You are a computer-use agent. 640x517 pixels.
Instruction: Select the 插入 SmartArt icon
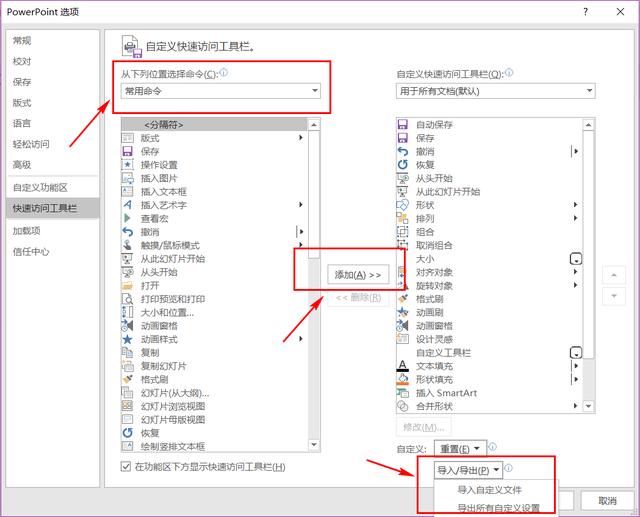[x=402, y=393]
